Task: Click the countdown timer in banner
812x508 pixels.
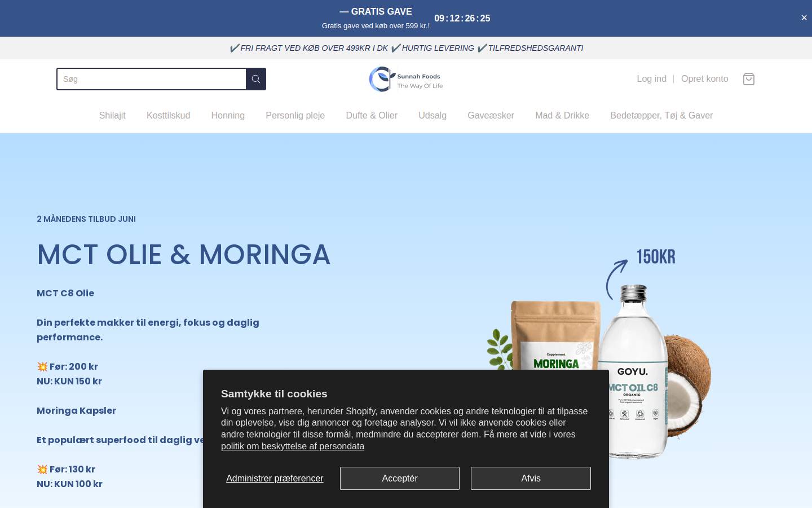Action: [462, 19]
